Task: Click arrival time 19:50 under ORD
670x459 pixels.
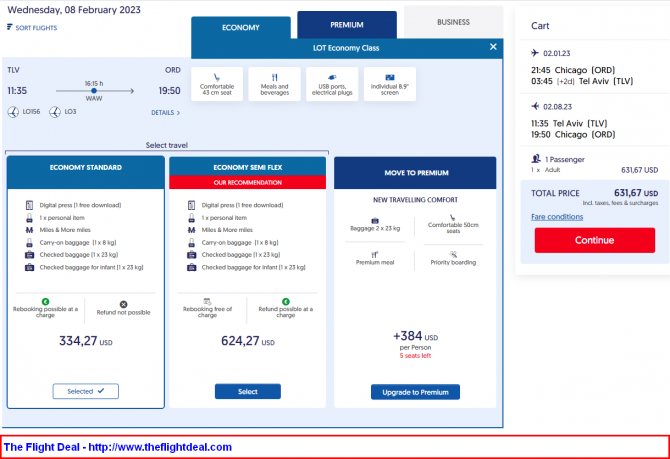Action: click(x=170, y=91)
